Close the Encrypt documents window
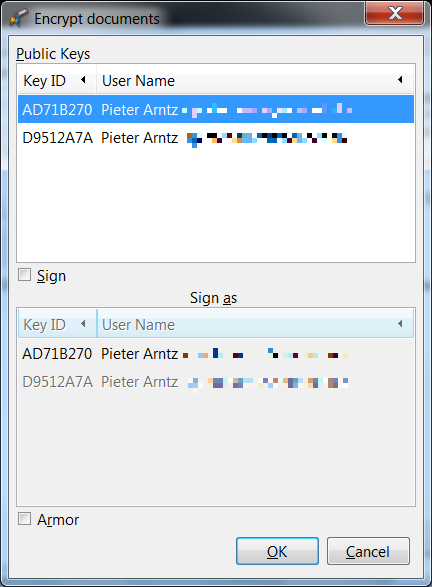 click(395, 13)
